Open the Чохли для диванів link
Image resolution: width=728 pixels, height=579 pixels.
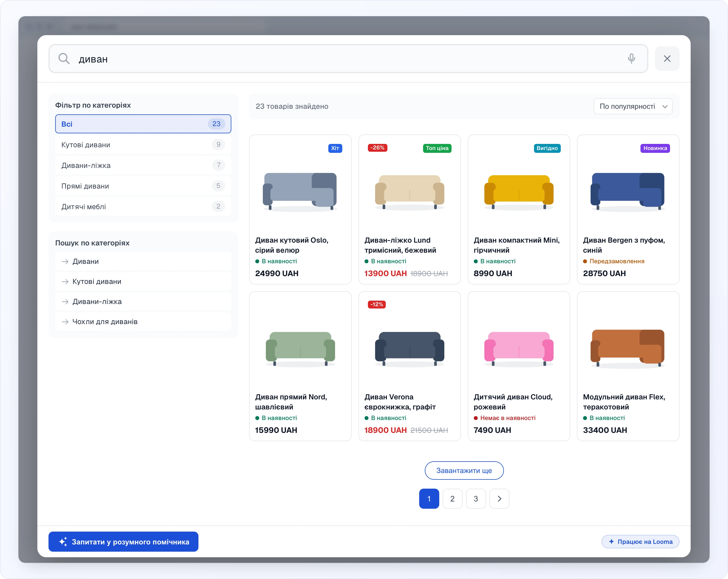pos(143,322)
